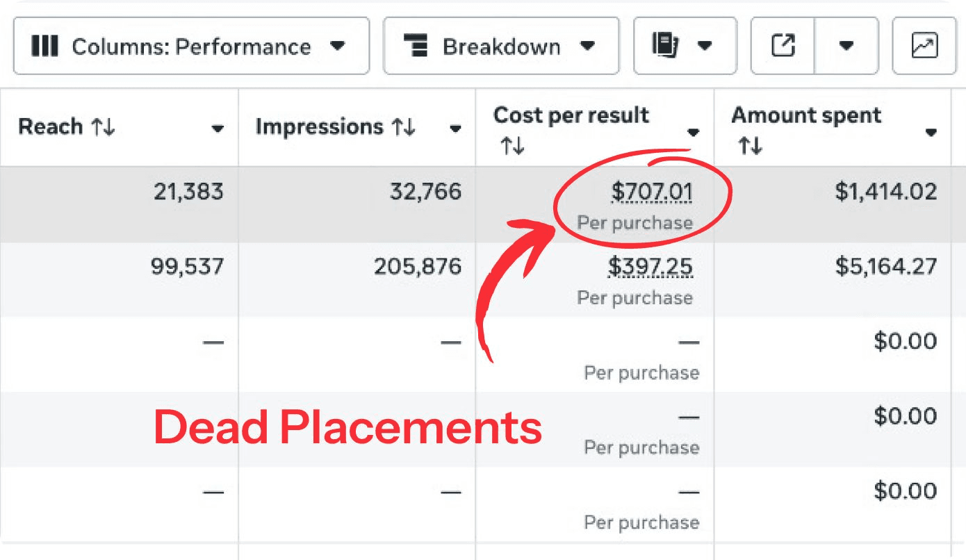Click the Amount spent sort arrows
This screenshot has width=966, height=560.
(x=750, y=146)
